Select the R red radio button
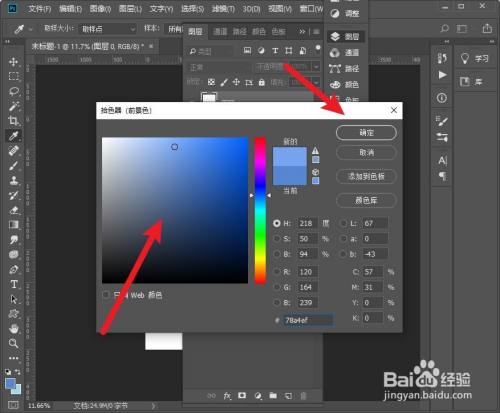 click(x=277, y=272)
